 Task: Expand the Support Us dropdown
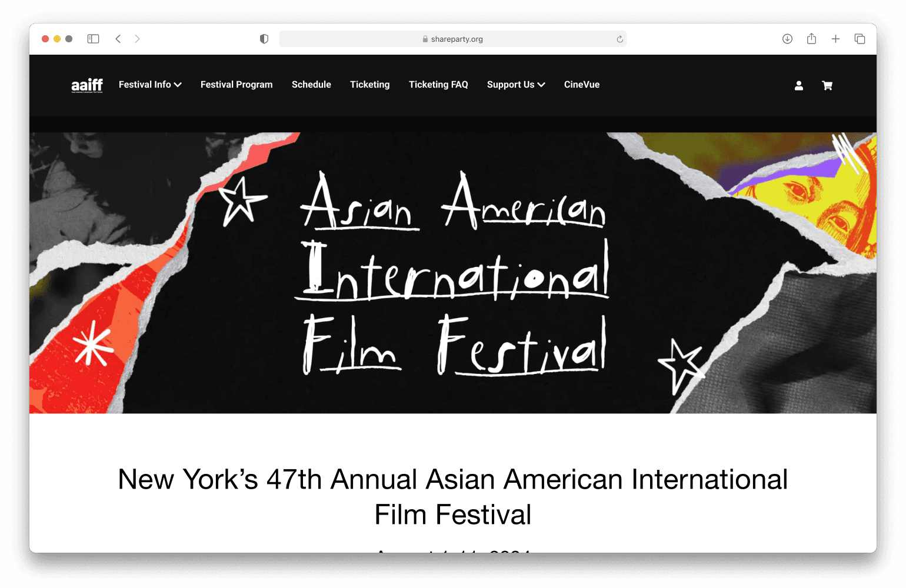click(516, 85)
